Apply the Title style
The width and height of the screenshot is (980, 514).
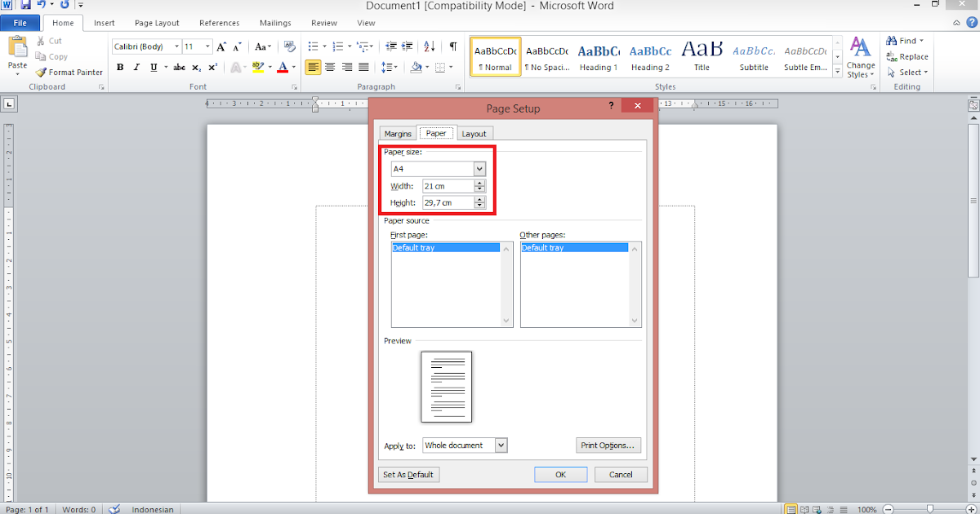click(702, 57)
